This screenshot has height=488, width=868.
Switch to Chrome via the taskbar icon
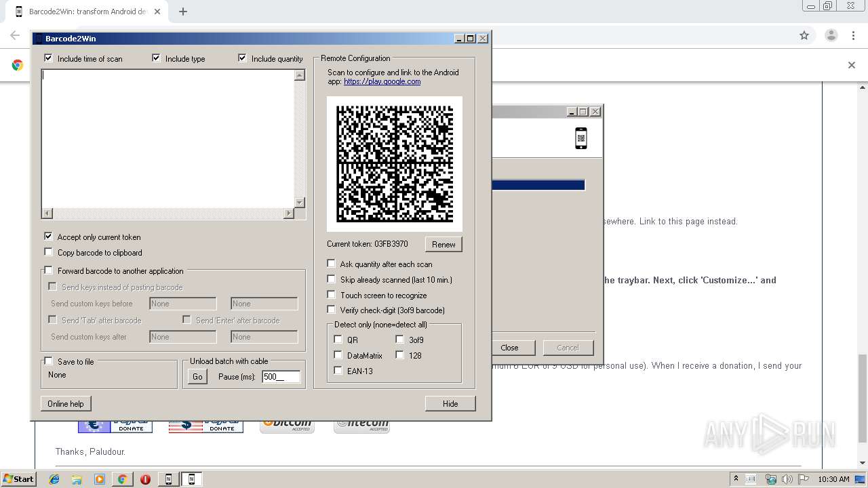(122, 479)
